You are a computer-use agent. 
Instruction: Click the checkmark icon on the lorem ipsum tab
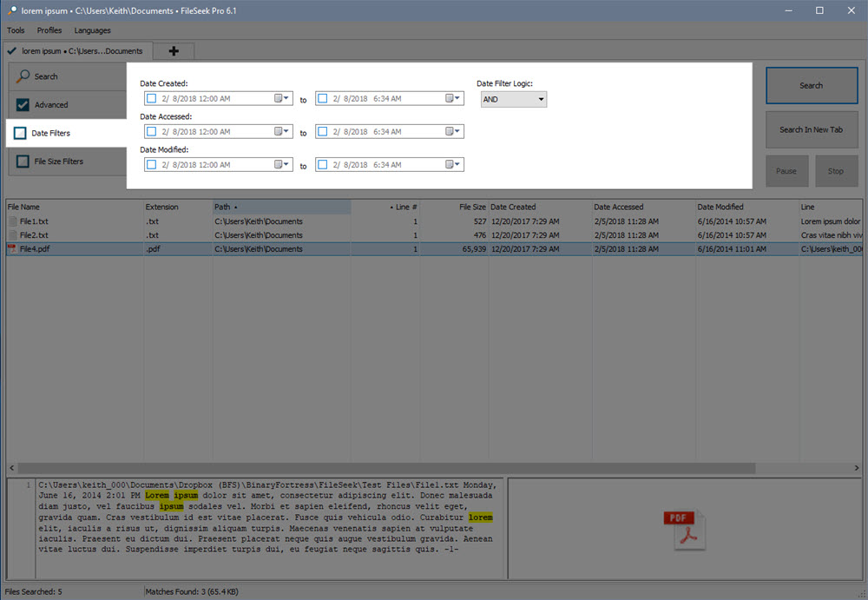[11, 51]
